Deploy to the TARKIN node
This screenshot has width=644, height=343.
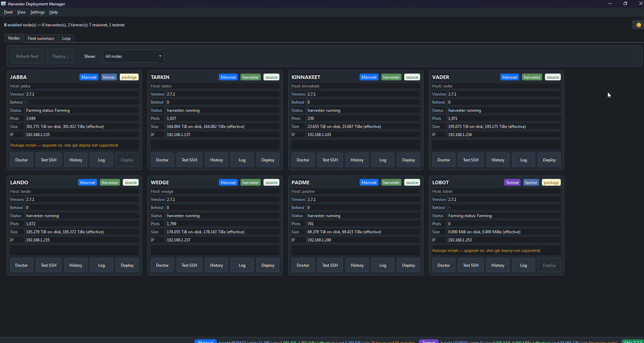(x=268, y=160)
